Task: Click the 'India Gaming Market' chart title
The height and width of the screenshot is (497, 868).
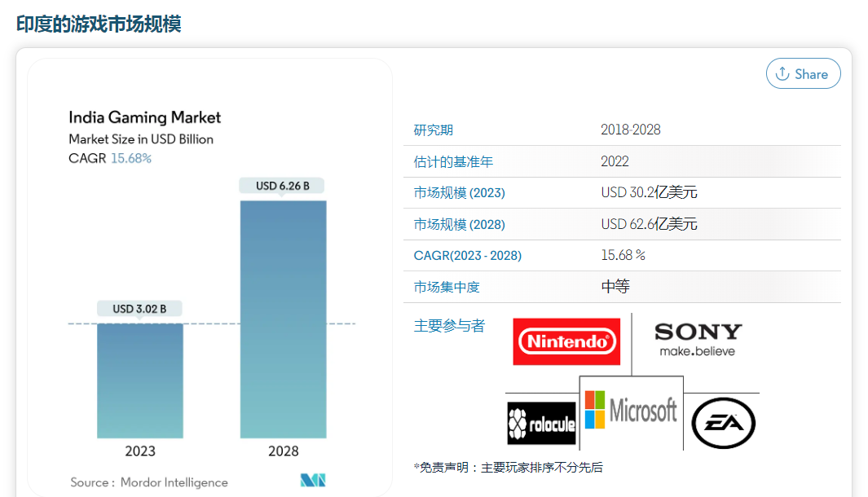Action: point(144,117)
